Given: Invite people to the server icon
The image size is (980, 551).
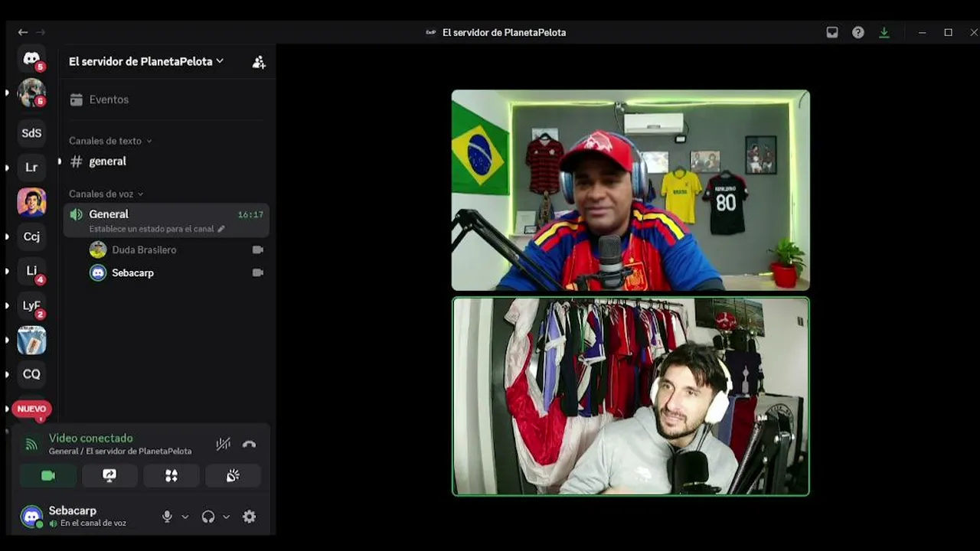Looking at the screenshot, I should pyautogui.click(x=259, y=62).
